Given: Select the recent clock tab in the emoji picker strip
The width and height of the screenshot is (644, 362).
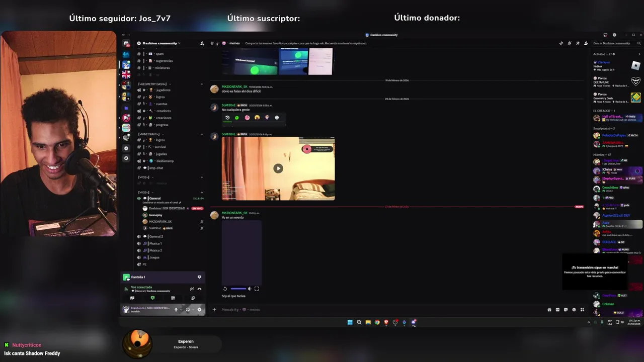Looking at the screenshot, I should [227, 118].
